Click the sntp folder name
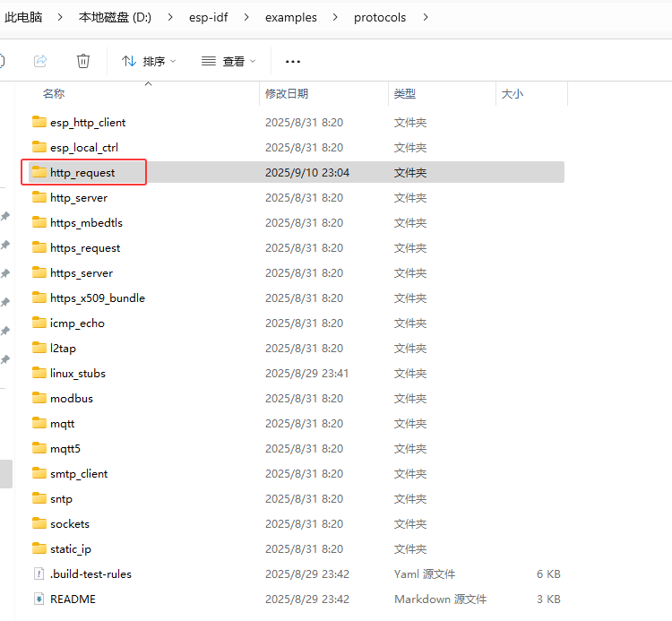The image size is (672, 621). [61, 499]
